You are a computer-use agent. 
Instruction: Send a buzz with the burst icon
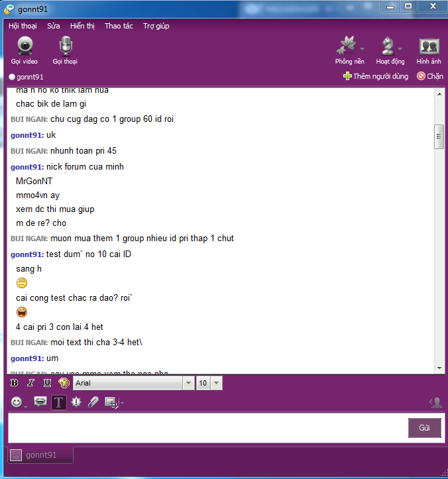76,402
